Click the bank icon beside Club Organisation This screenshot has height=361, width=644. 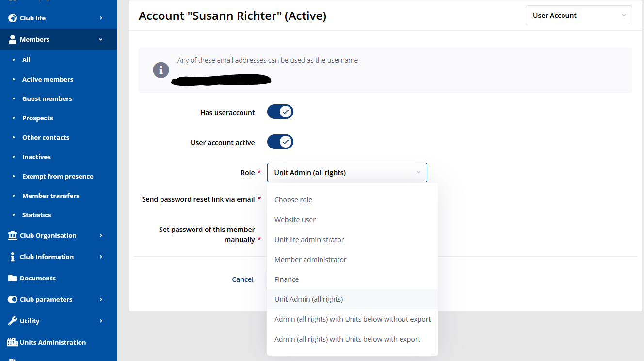[13, 235]
